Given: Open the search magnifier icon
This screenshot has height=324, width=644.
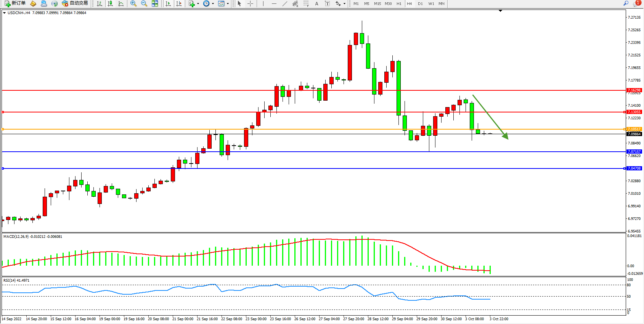Looking at the screenshot, I should click(x=626, y=3).
